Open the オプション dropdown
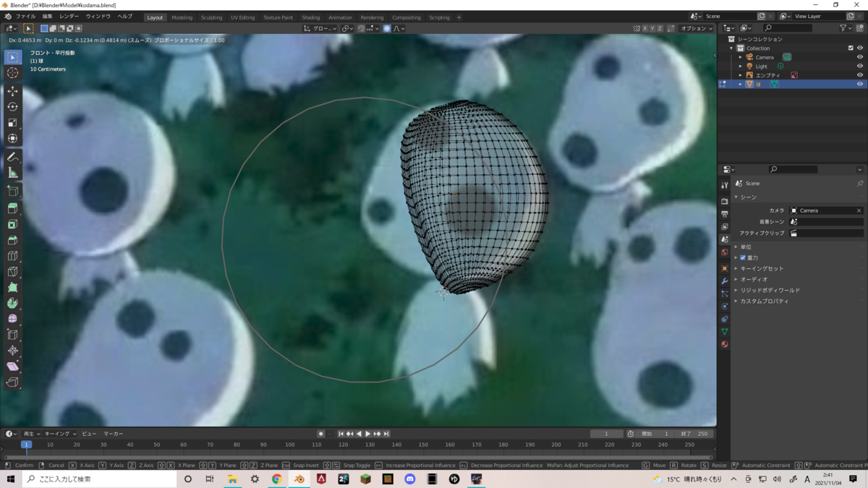The height and width of the screenshot is (488, 868). 697,29
